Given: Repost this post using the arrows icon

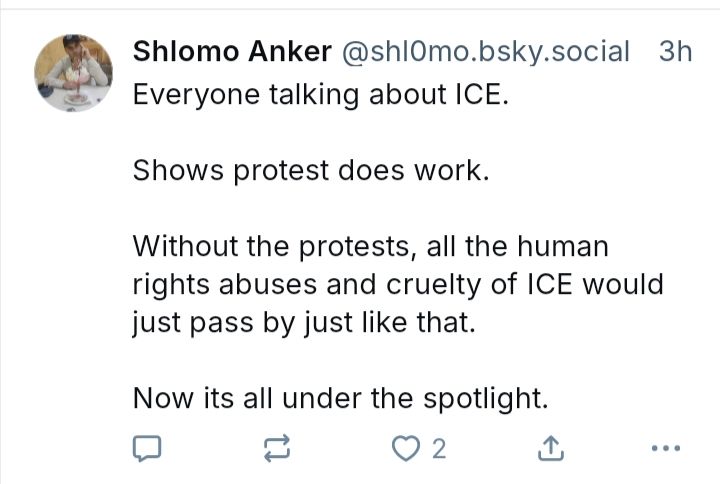Looking at the screenshot, I should coord(277,449).
